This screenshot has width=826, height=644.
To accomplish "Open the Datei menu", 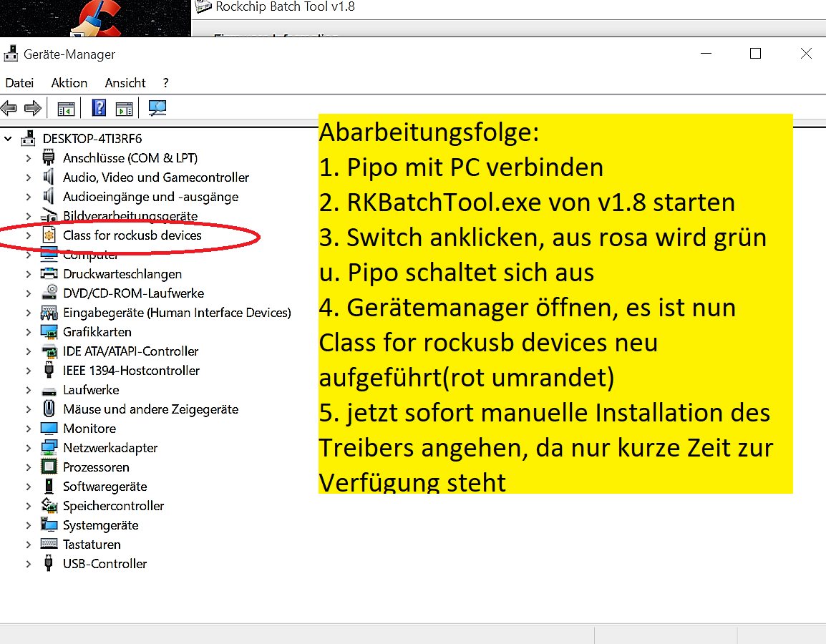I will [x=19, y=83].
